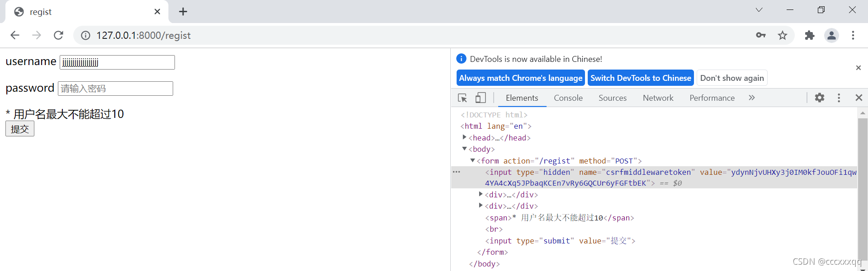
Task: Focus the password input field
Action: pos(115,89)
